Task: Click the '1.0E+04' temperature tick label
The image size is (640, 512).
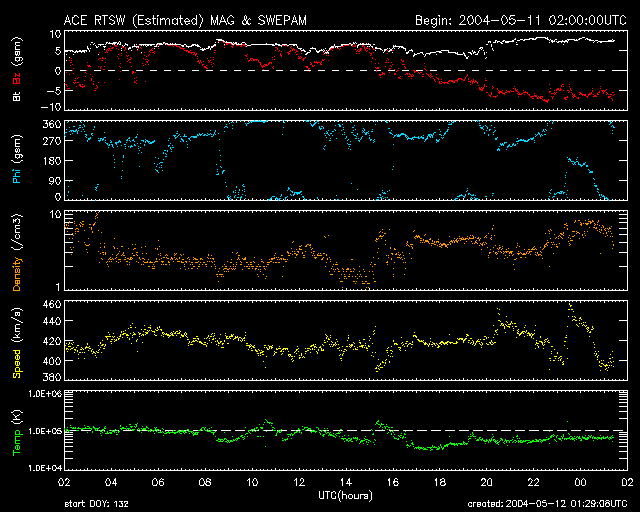Action: click(45, 468)
